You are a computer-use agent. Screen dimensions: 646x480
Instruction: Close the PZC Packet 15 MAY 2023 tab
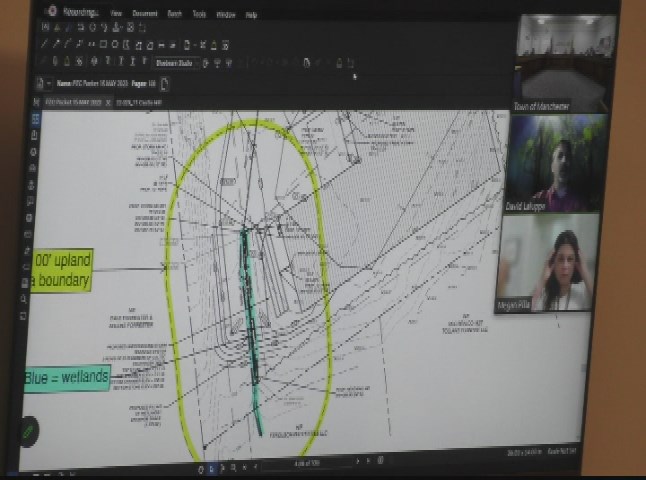pos(108,102)
